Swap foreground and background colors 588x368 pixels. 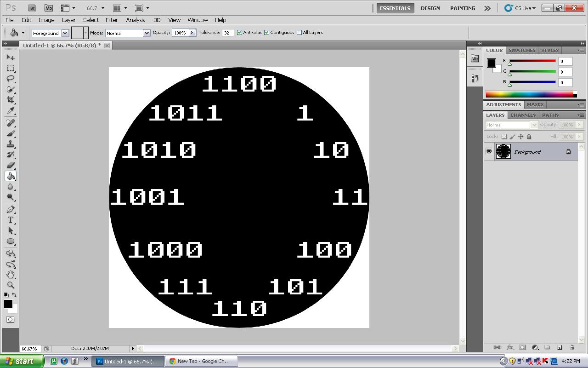click(x=15, y=295)
